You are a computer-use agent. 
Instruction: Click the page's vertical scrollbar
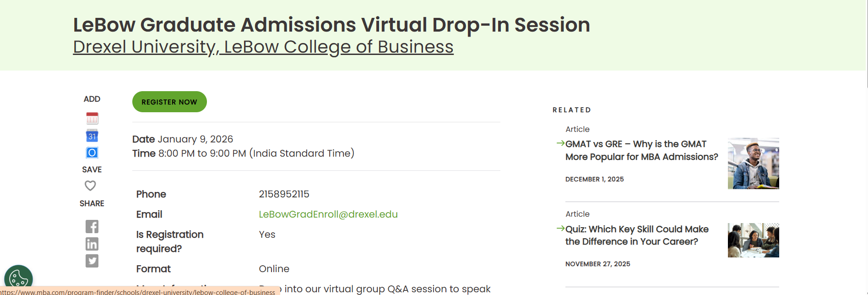(866, 147)
